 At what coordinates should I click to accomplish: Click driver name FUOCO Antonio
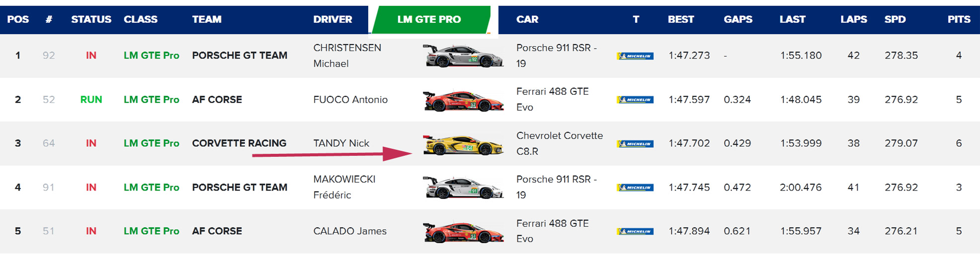click(350, 100)
